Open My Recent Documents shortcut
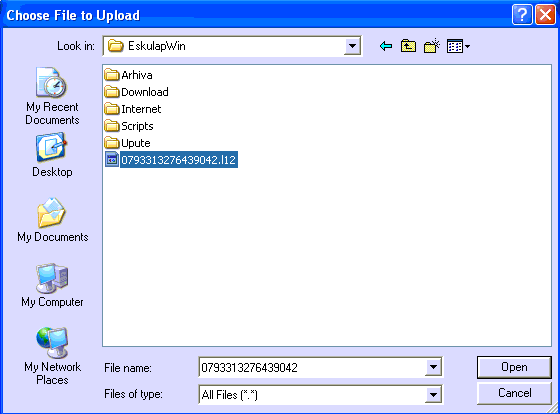 pyautogui.click(x=52, y=96)
